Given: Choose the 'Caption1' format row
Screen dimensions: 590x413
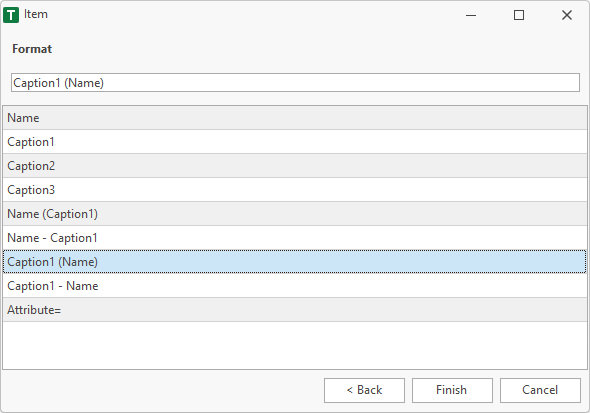Looking at the screenshot, I should point(295,142).
